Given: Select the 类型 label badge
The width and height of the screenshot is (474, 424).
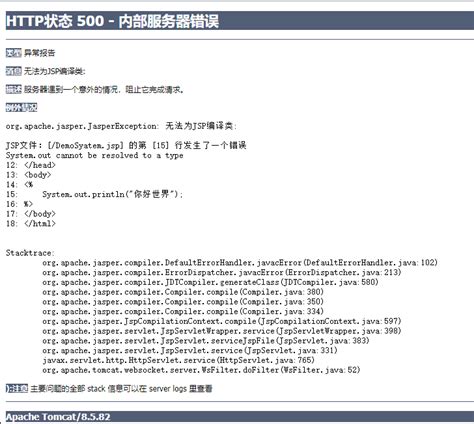Looking at the screenshot, I should (x=14, y=53).
